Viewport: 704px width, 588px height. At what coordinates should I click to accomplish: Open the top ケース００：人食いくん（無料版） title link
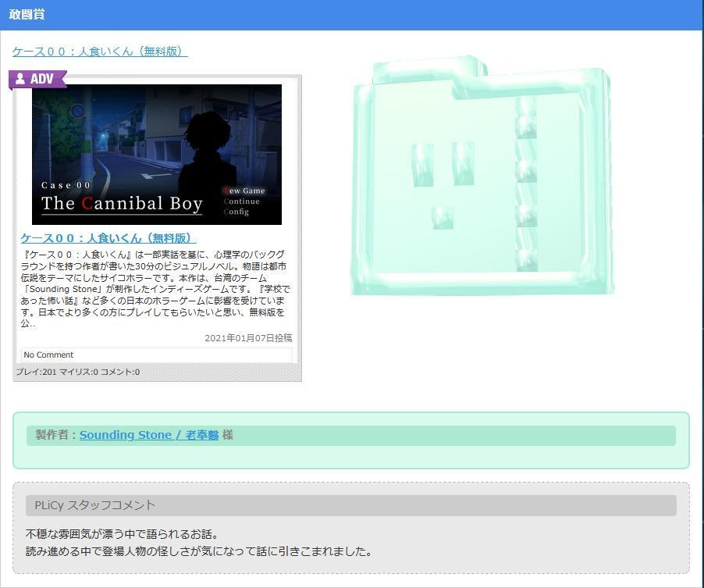(x=100, y=52)
